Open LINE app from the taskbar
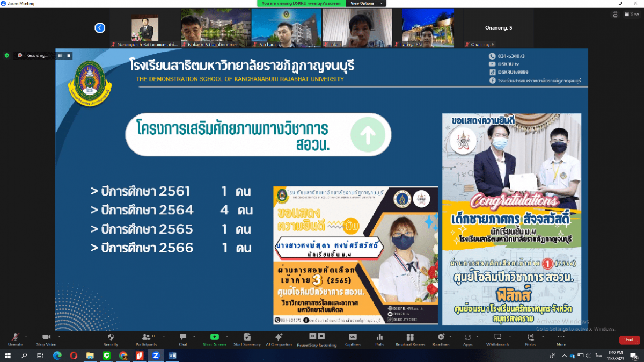Screen dimensions: 644x362 point(106,356)
